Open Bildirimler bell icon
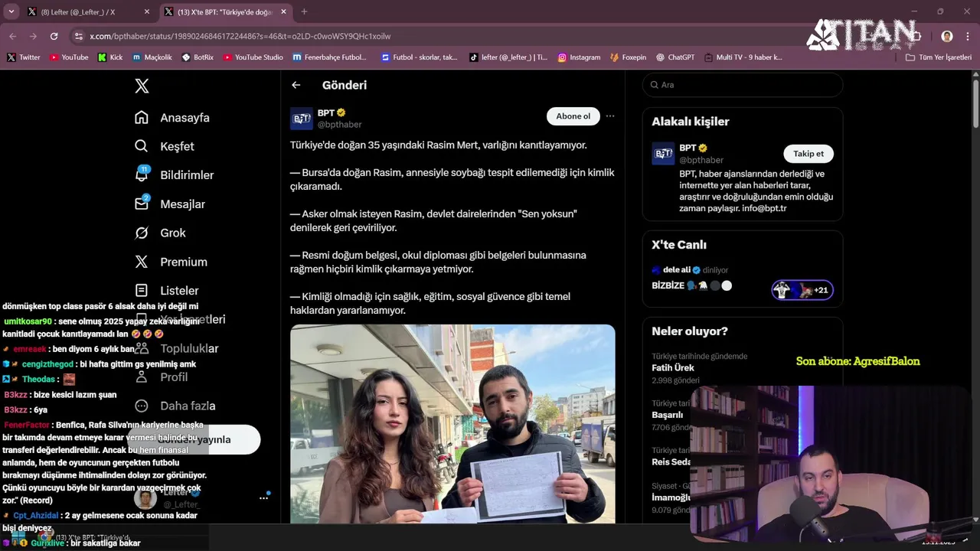 click(142, 174)
